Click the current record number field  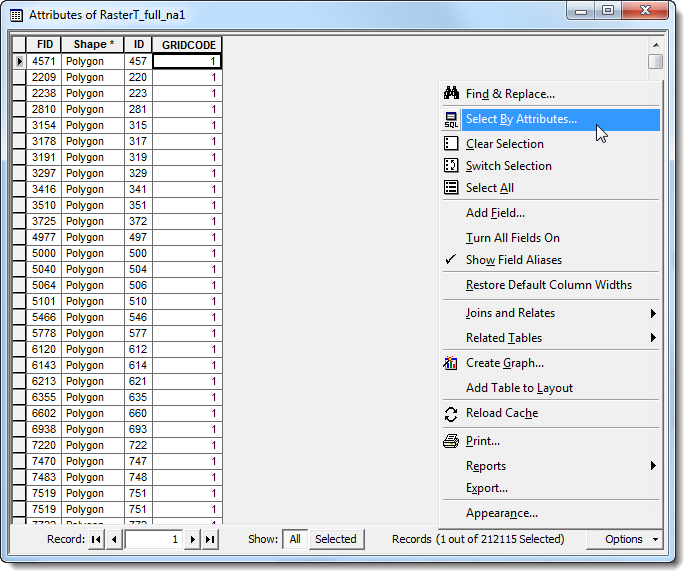click(x=154, y=539)
